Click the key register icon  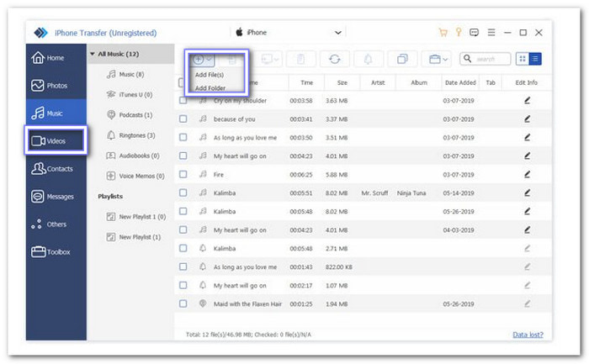[x=459, y=33]
